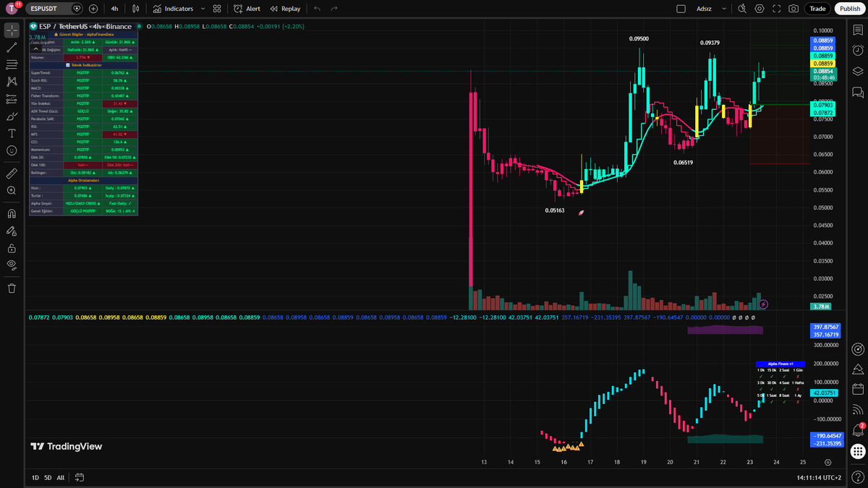
Task: Click the Alpha Finans v1 table header
Action: pos(780,364)
